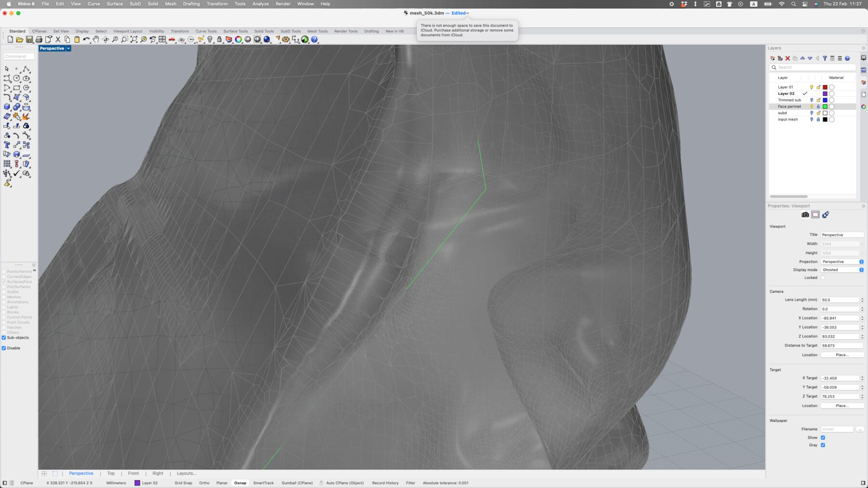This screenshot has width=868, height=488.
Task: Click the wallpaper filename browse button
Action: pos(860,429)
